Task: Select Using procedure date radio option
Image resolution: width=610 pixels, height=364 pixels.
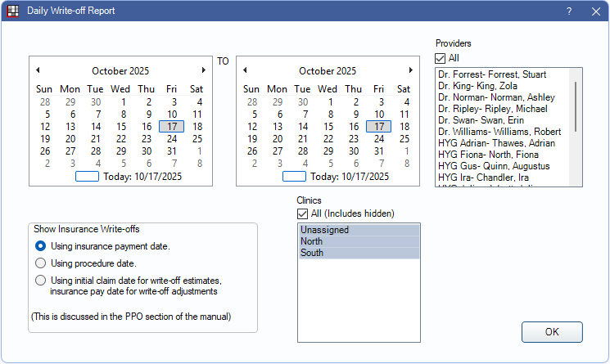Action: coord(40,263)
